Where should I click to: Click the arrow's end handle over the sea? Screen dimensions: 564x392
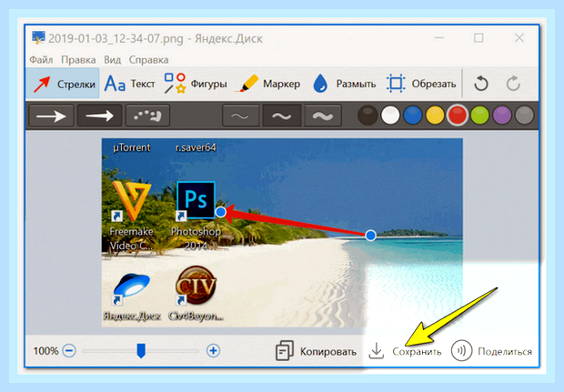click(x=370, y=236)
